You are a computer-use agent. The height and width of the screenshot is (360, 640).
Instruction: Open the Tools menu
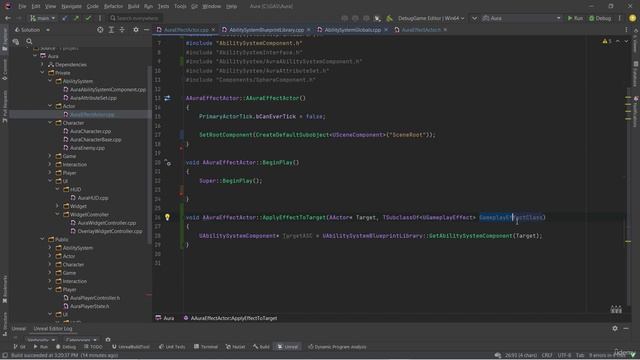(x=180, y=6)
